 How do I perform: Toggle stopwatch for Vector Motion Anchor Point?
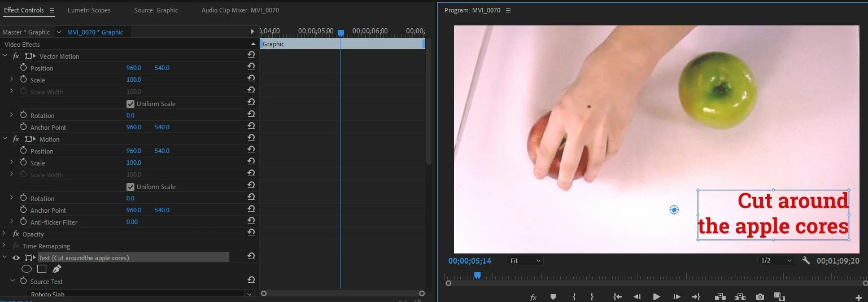point(23,127)
